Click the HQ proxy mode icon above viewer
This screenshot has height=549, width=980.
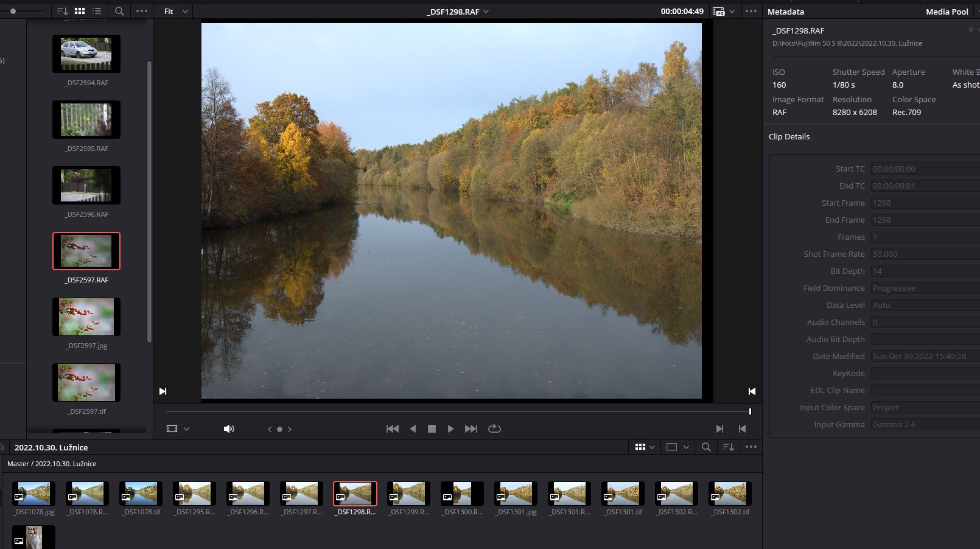(718, 12)
